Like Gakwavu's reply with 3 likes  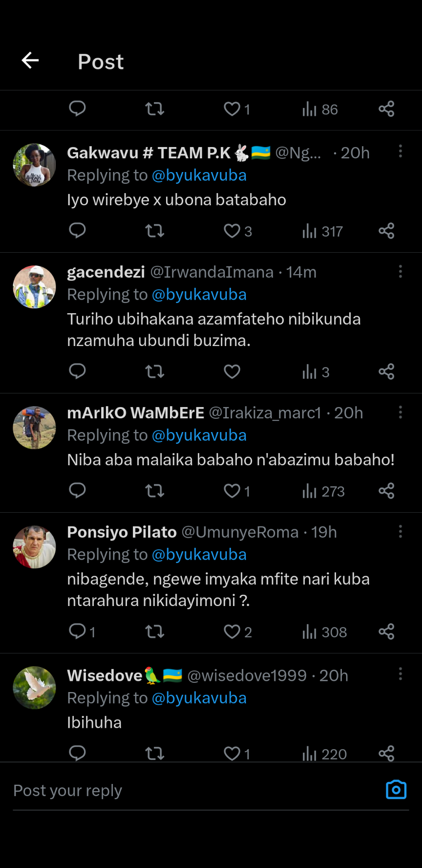[232, 231]
